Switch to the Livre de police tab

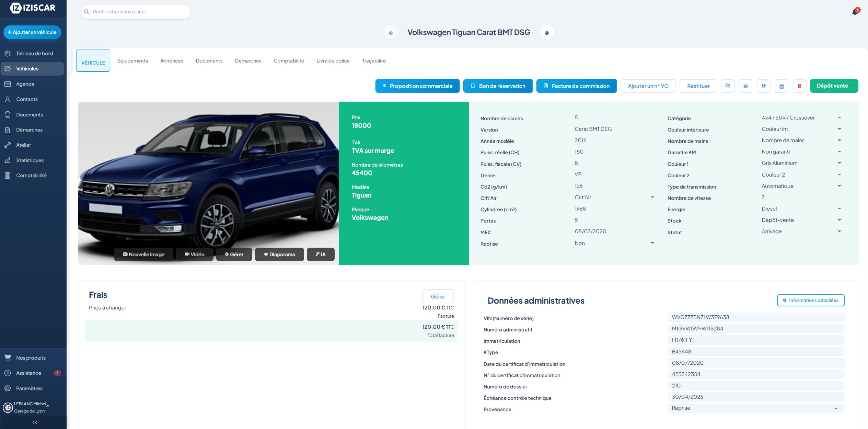pyautogui.click(x=333, y=61)
